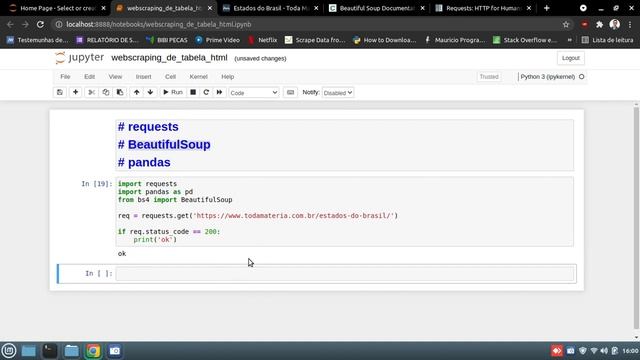
Task: Open the BIBI PECAS bookmark
Action: (167, 40)
